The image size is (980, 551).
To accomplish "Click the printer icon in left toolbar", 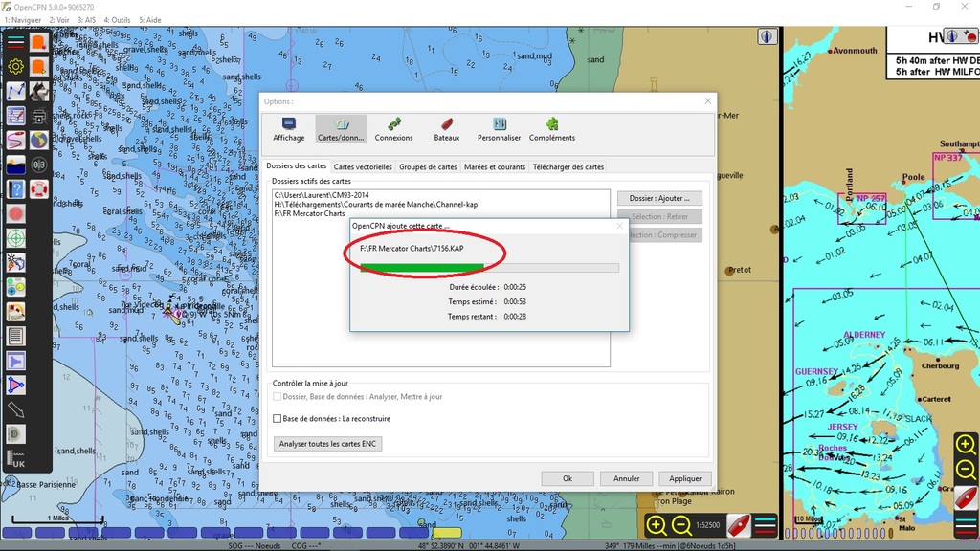I will [x=38, y=116].
